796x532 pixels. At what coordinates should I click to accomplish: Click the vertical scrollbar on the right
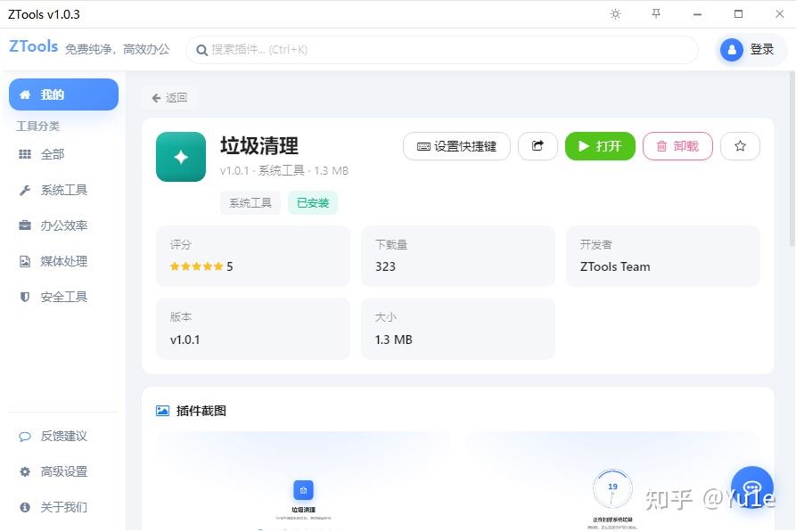coord(792,159)
